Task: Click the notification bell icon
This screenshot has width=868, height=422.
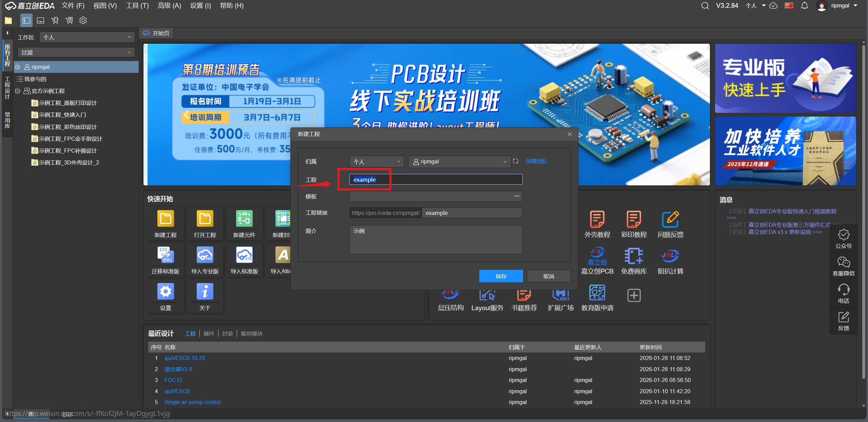Action: (804, 6)
